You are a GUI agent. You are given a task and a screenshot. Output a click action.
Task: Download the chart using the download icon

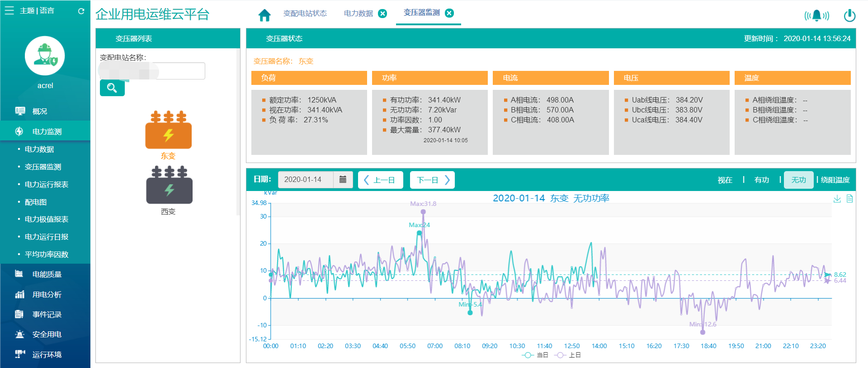point(837,199)
